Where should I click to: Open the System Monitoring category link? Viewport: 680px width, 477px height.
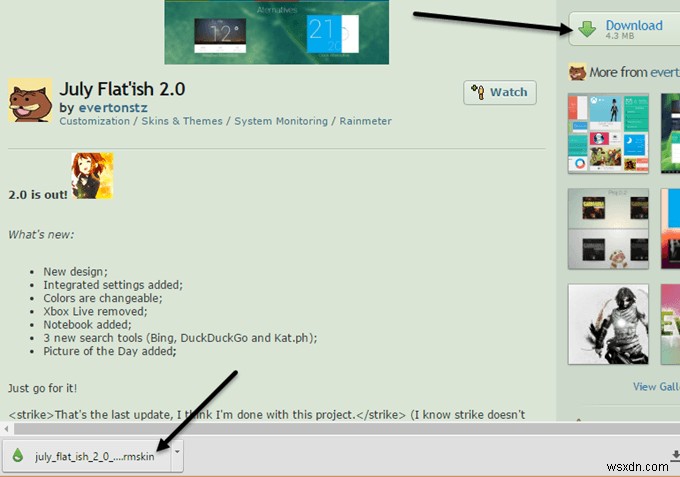(281, 121)
